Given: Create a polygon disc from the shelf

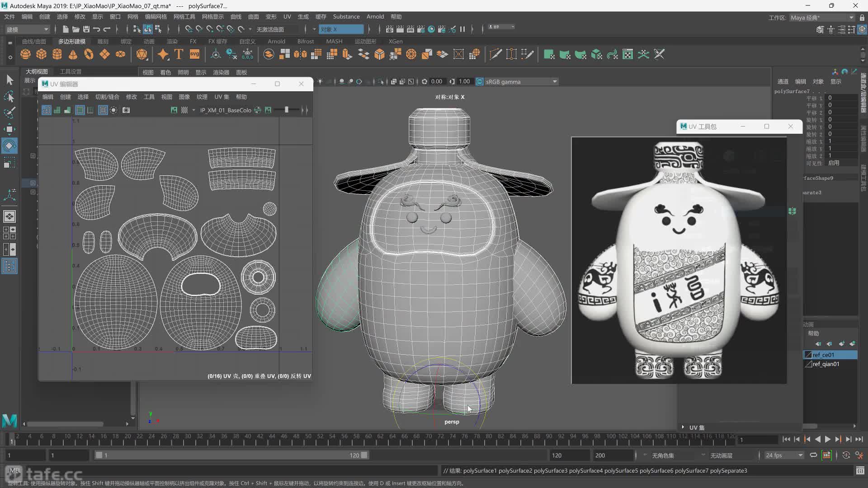Looking at the screenshot, I should tap(120, 55).
